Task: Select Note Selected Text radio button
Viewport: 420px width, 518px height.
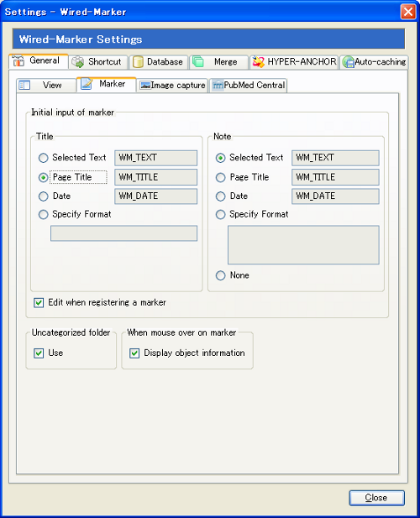Action: point(220,158)
